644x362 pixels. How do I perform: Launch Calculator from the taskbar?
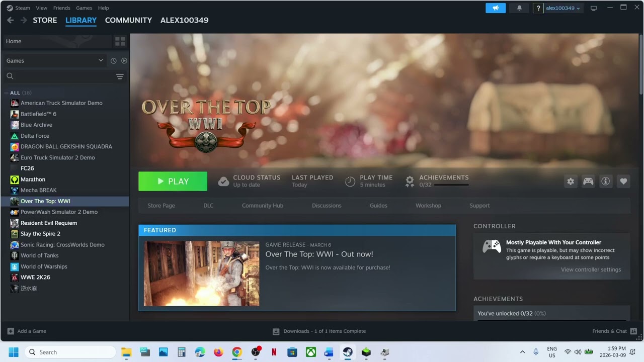click(x=182, y=352)
